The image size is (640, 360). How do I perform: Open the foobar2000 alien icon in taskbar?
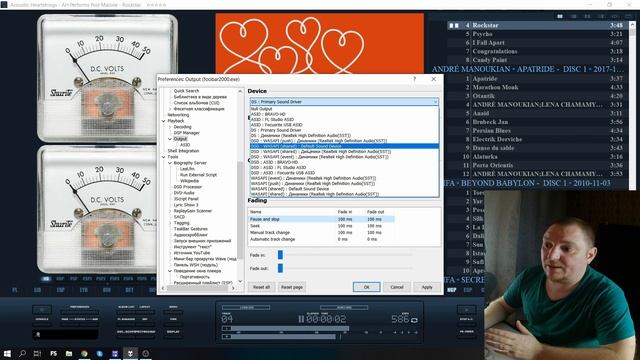tap(130, 353)
